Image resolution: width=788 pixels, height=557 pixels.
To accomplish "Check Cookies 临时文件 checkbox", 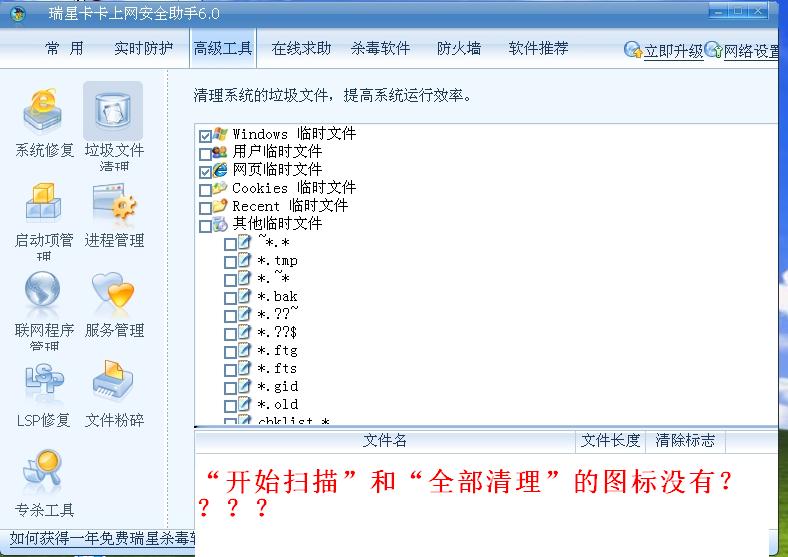I will 205,191.
